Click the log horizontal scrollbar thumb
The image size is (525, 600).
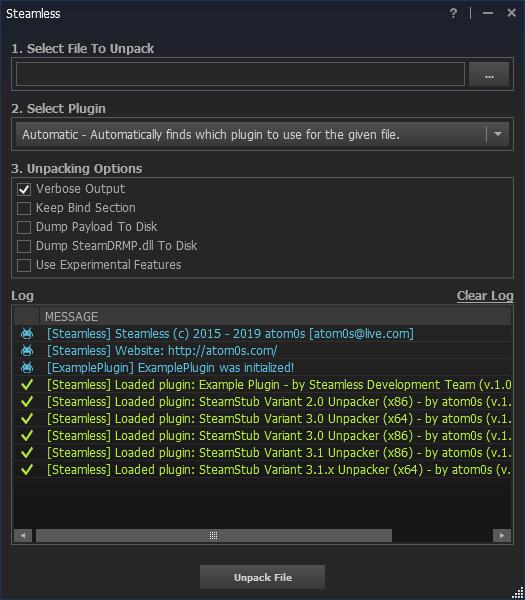click(x=214, y=535)
